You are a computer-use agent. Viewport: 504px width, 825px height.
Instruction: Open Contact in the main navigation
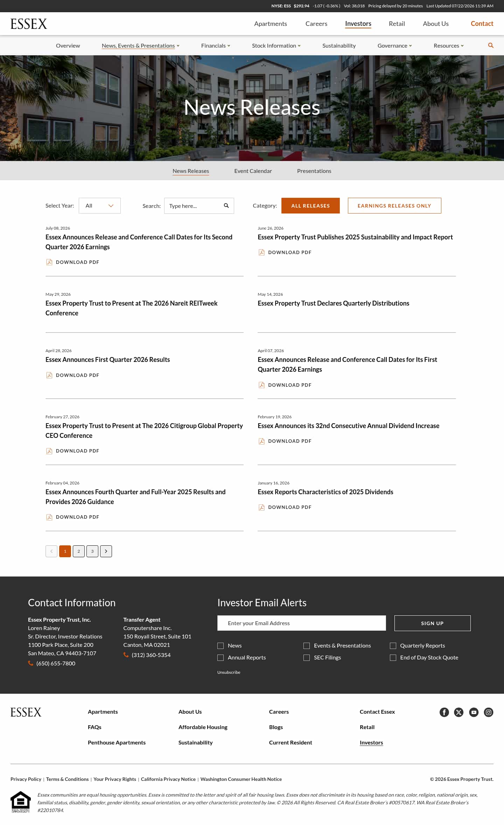482,24
